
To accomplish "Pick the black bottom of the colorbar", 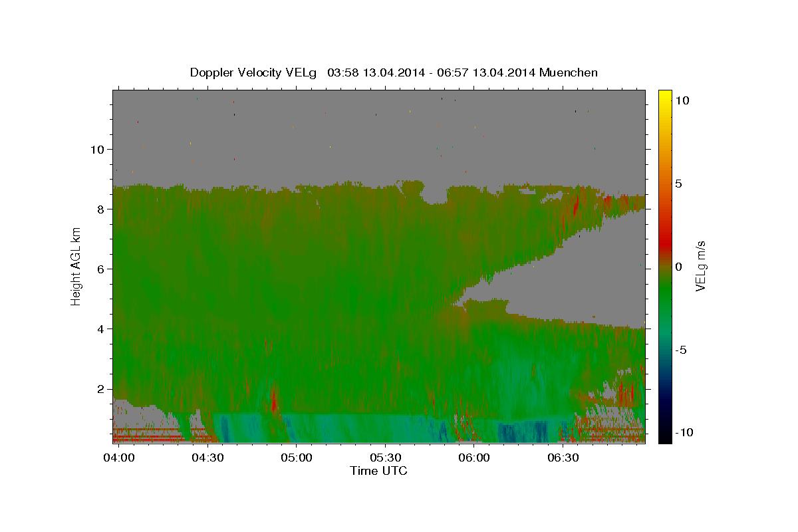I will (x=665, y=438).
